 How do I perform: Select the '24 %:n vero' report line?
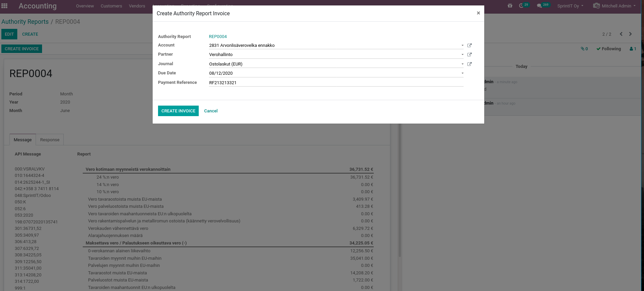pyautogui.click(x=228, y=177)
